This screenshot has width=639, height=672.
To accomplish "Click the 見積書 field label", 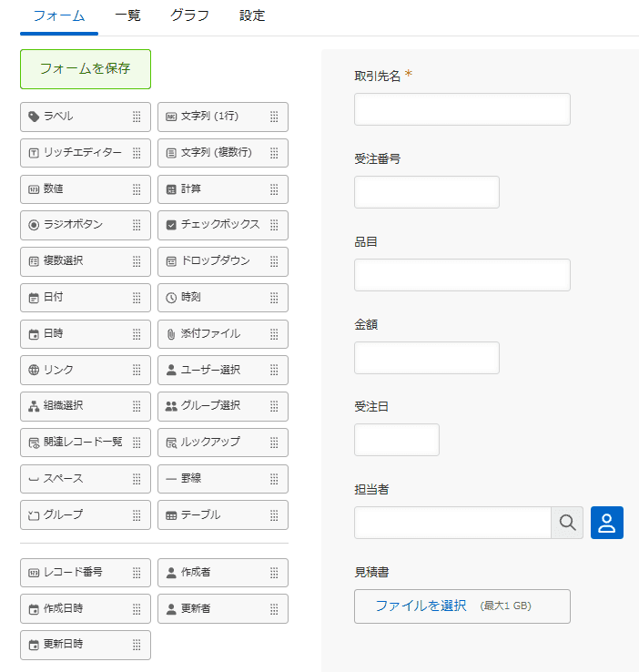I will (371, 572).
